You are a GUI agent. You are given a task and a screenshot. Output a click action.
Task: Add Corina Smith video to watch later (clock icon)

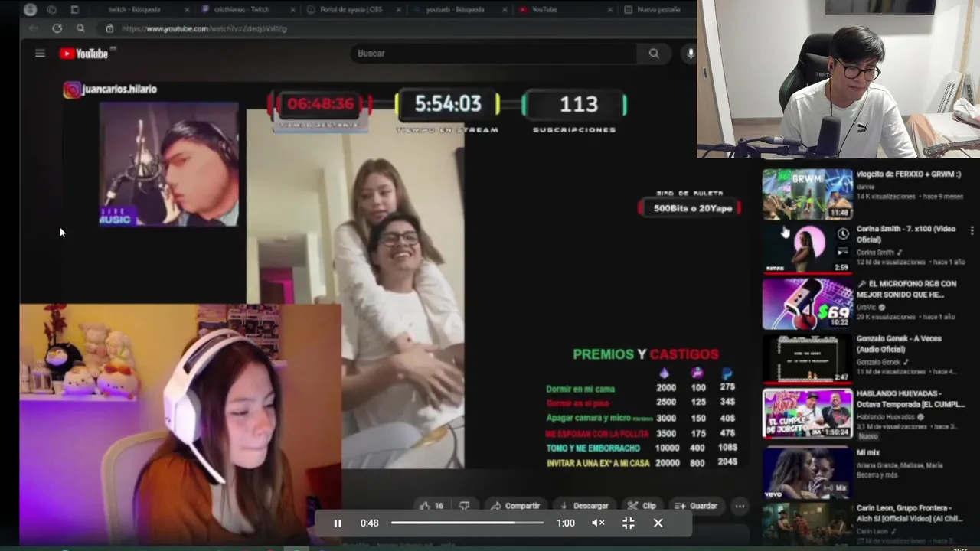click(843, 233)
